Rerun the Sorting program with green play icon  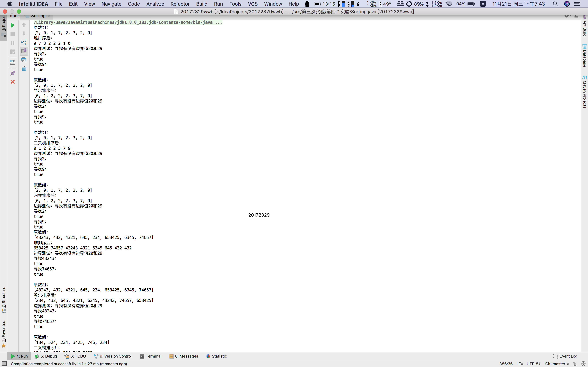point(13,25)
